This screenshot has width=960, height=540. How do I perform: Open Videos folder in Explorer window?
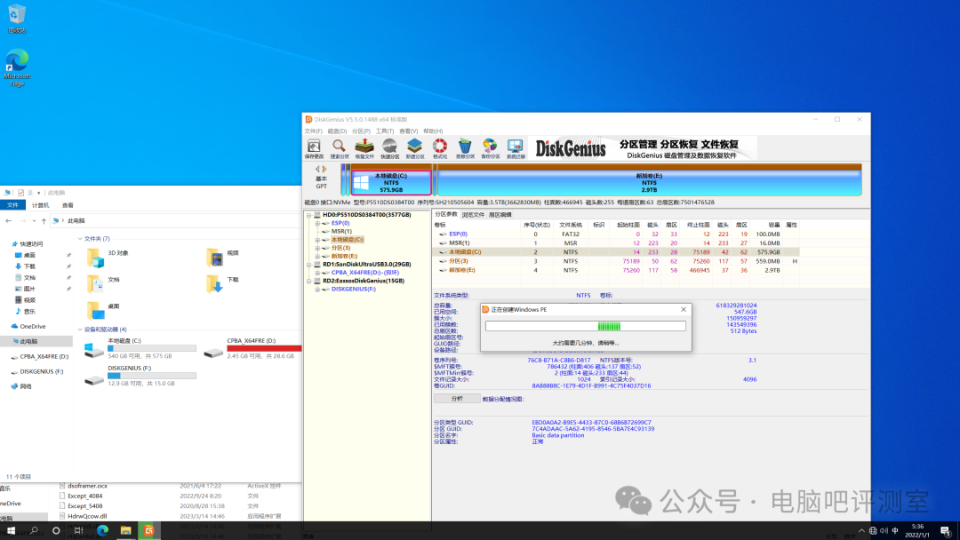223,257
